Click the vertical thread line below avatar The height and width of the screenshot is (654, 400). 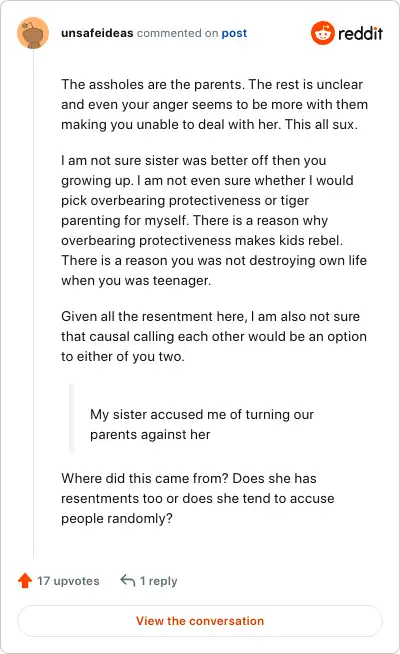point(33,303)
